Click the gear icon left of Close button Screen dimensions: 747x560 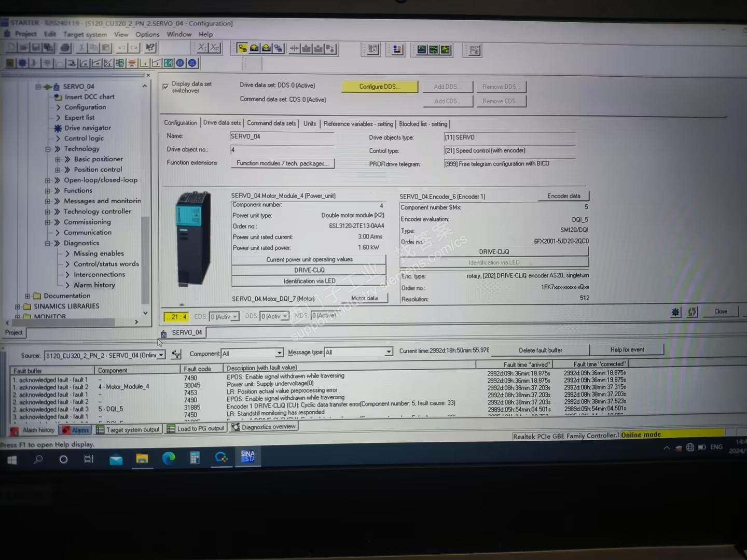click(675, 312)
